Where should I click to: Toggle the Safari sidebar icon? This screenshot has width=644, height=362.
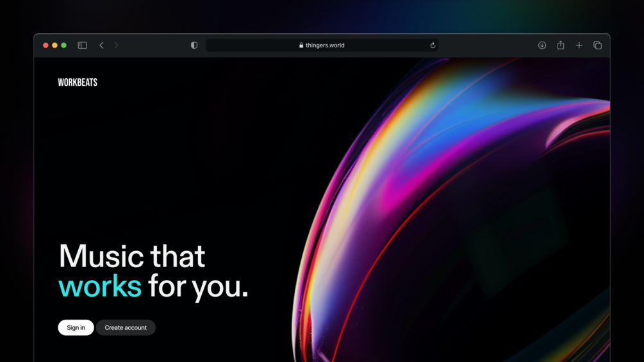(83, 45)
